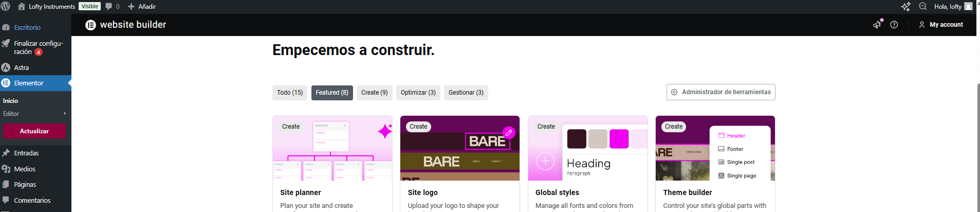Click the Elementor logo in header
980x212 pixels.
(90, 25)
